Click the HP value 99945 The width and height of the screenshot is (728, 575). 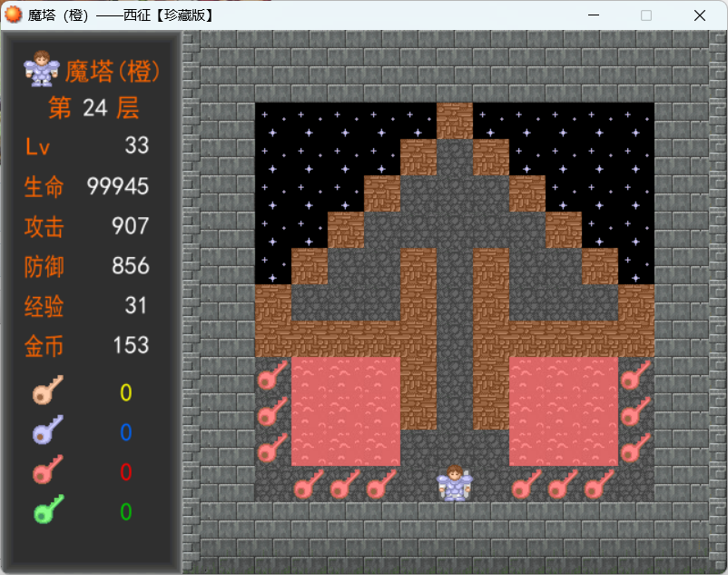tap(118, 186)
